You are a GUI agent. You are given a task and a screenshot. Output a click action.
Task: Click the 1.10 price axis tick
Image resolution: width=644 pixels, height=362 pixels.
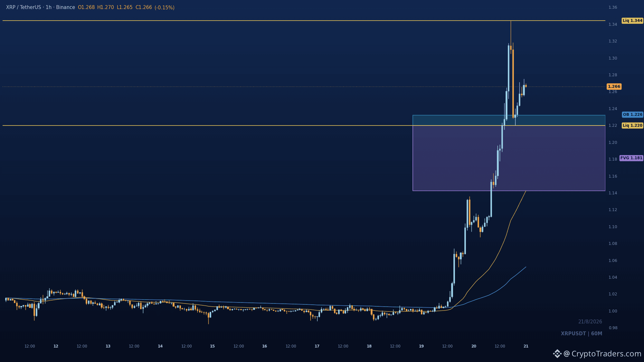613,227
